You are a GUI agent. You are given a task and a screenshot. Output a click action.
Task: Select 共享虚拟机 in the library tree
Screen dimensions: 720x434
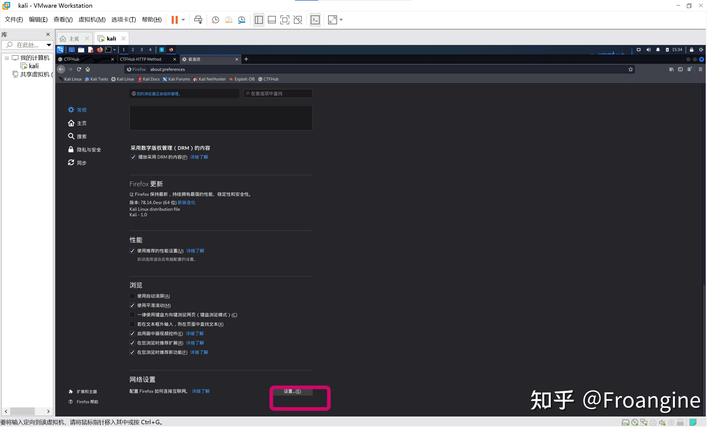point(33,74)
